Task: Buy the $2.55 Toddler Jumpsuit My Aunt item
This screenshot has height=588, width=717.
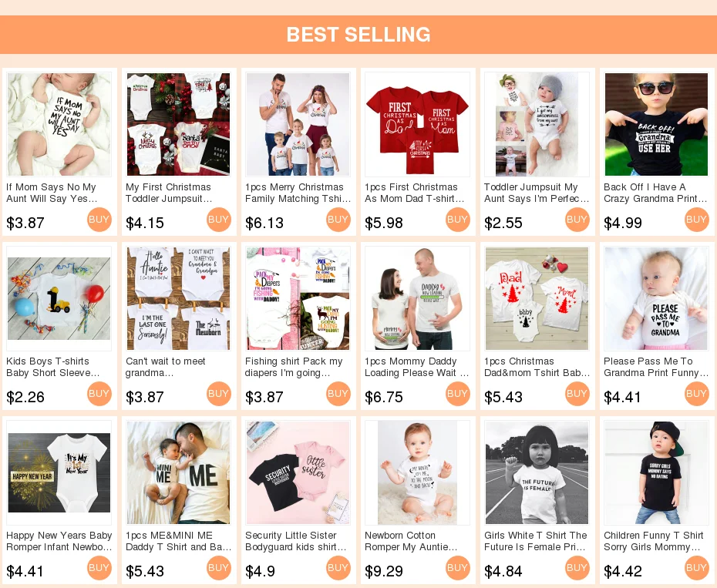Action: [577, 220]
